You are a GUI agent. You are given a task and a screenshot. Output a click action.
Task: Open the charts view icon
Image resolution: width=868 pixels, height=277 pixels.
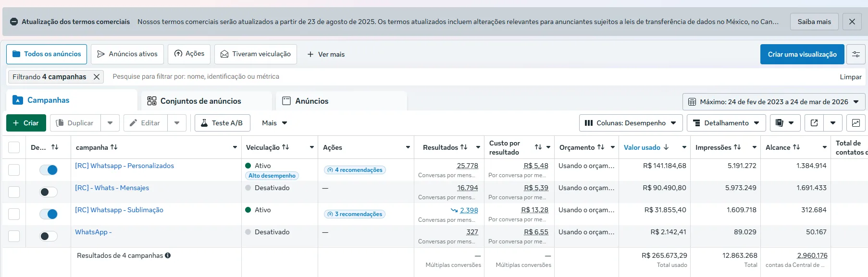click(x=856, y=123)
